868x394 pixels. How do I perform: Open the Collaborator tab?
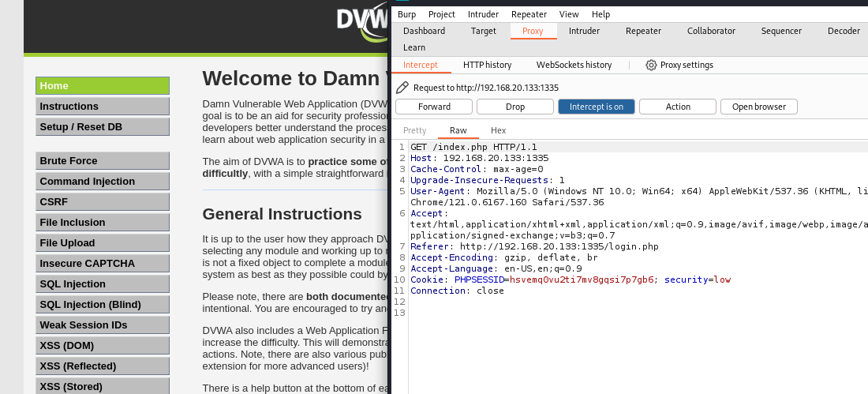point(711,31)
